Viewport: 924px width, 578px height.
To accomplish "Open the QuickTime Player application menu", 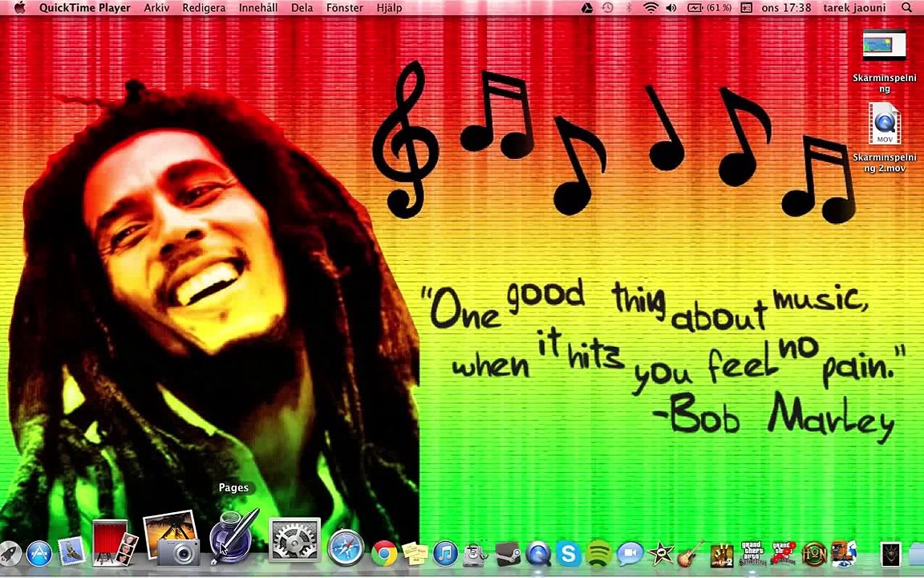I will coord(85,8).
